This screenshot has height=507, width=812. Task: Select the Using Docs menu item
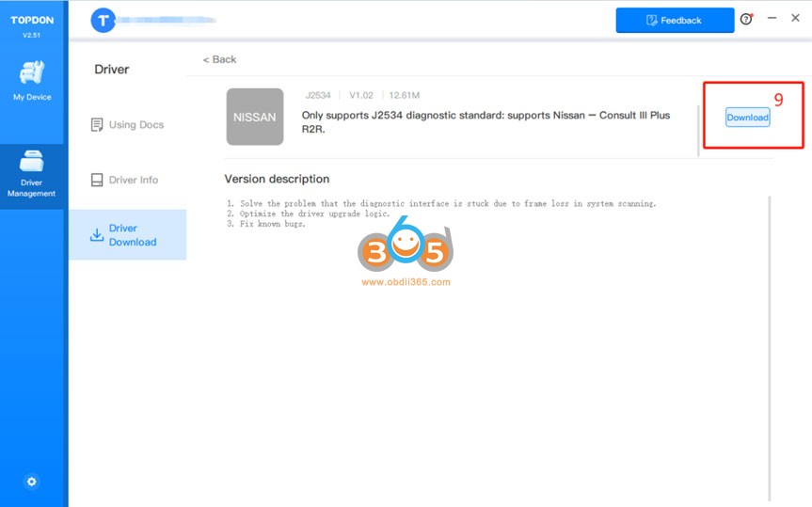click(127, 125)
